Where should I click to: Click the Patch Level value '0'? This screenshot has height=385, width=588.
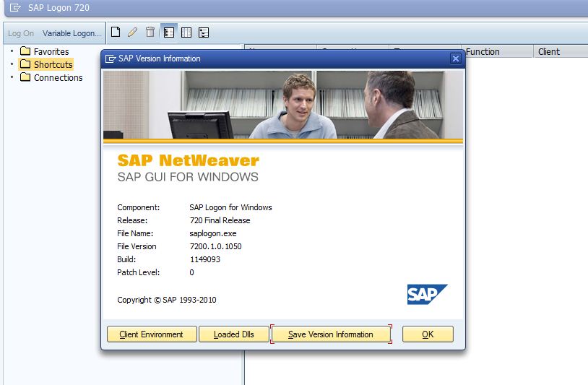[191, 272]
